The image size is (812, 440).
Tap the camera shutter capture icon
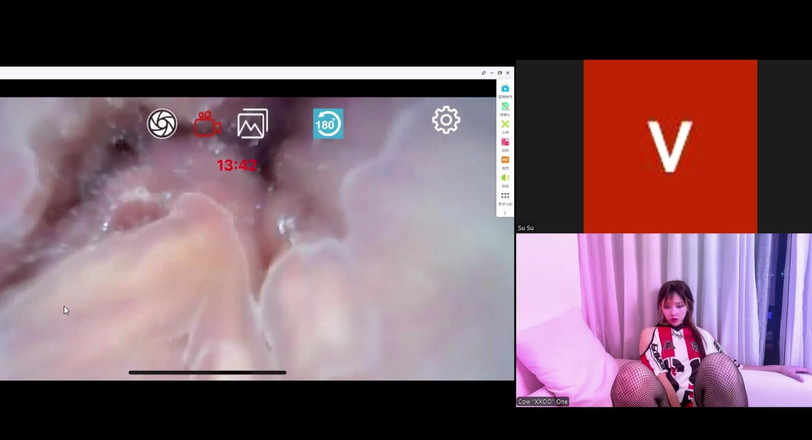pos(162,123)
